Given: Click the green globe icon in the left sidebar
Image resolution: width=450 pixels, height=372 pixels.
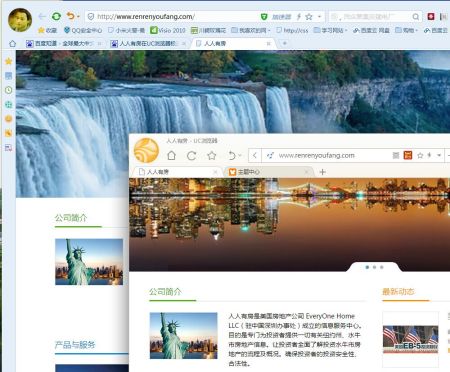Looking at the screenshot, I should pos(9,105).
